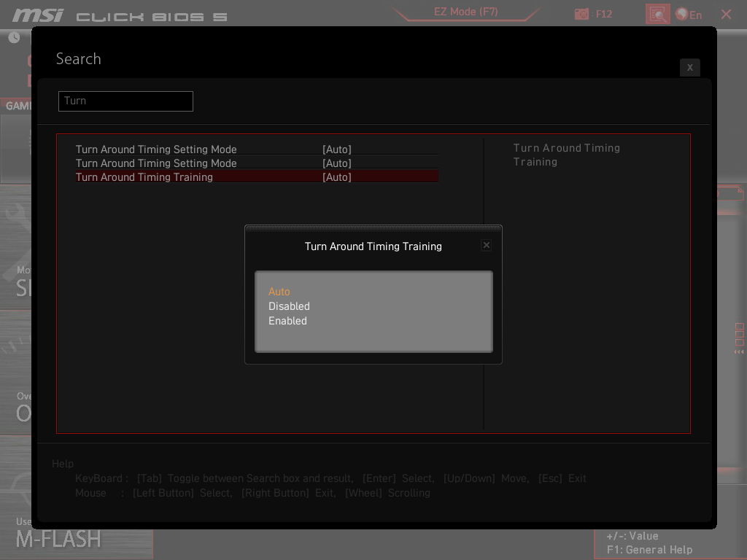Click the BIOS exit X icon at top right
Screen dimensions: 747x560
point(726,15)
